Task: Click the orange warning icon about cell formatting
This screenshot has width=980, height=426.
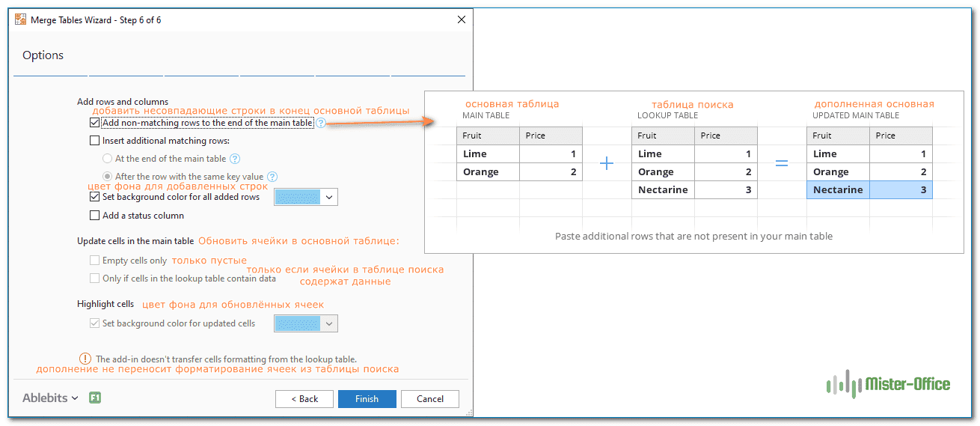Action: (85, 359)
